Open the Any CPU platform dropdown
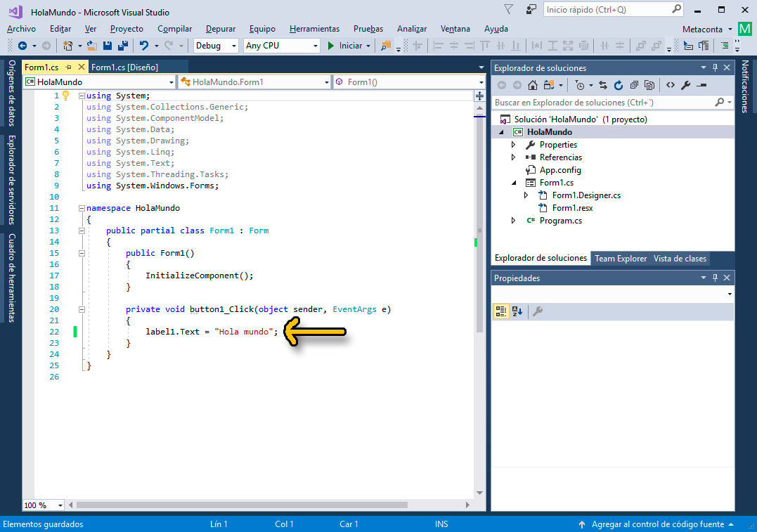Viewport: 757px width, 532px height. [317, 45]
